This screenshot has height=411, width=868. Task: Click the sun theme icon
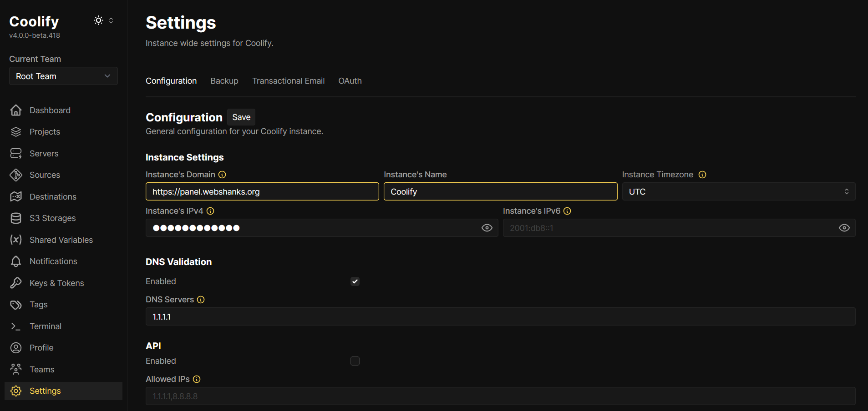tap(98, 20)
